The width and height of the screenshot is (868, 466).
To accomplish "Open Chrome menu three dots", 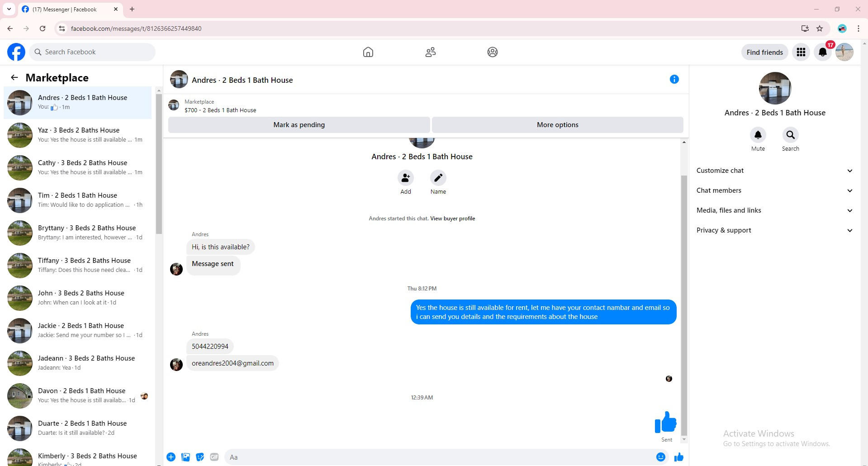I will pyautogui.click(x=859, y=29).
